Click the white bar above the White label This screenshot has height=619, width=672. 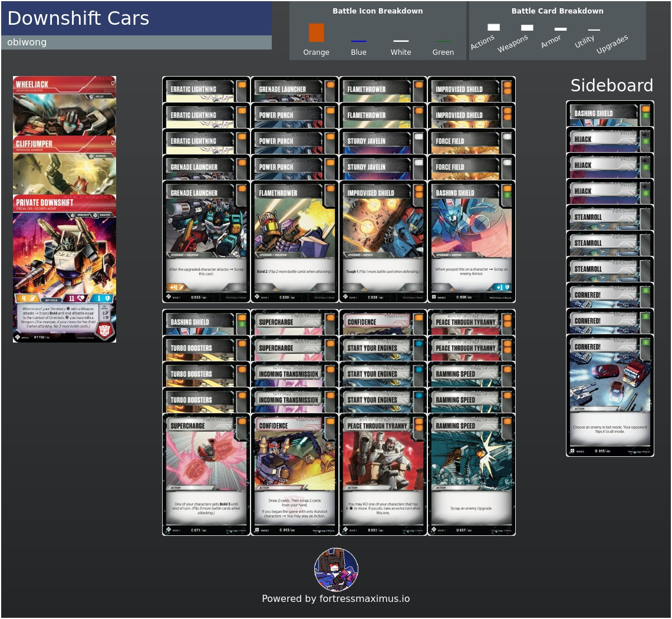pos(401,41)
